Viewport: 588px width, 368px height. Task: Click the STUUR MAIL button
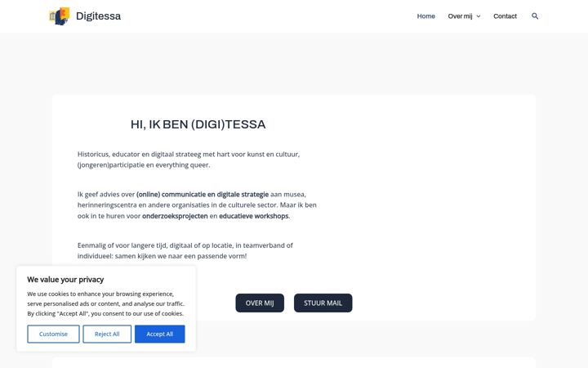point(323,303)
